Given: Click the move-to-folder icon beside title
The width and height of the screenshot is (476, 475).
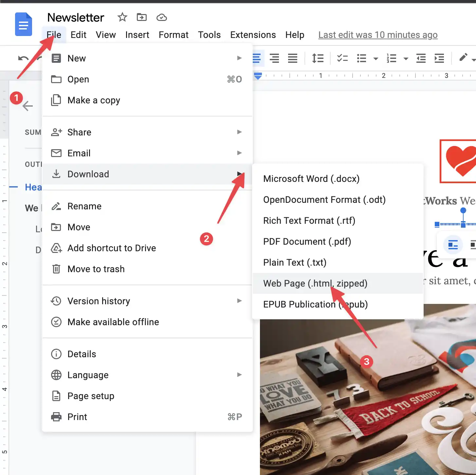Looking at the screenshot, I should coord(142,17).
